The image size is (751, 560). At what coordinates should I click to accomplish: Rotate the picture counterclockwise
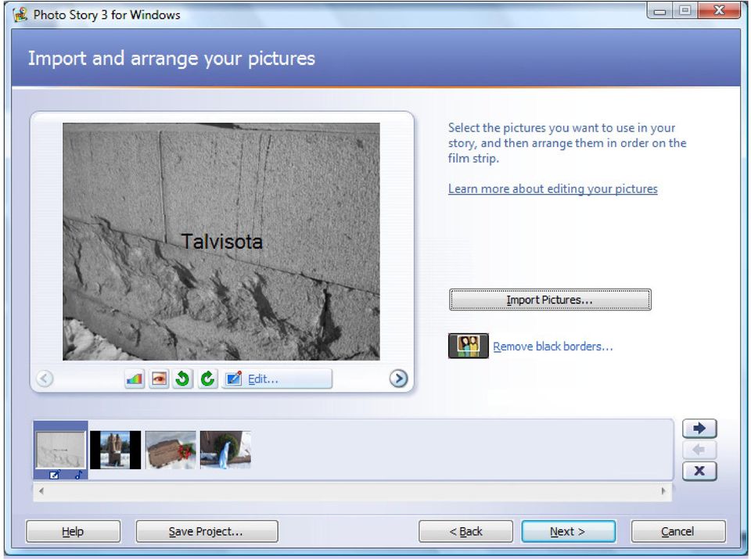[x=182, y=379]
